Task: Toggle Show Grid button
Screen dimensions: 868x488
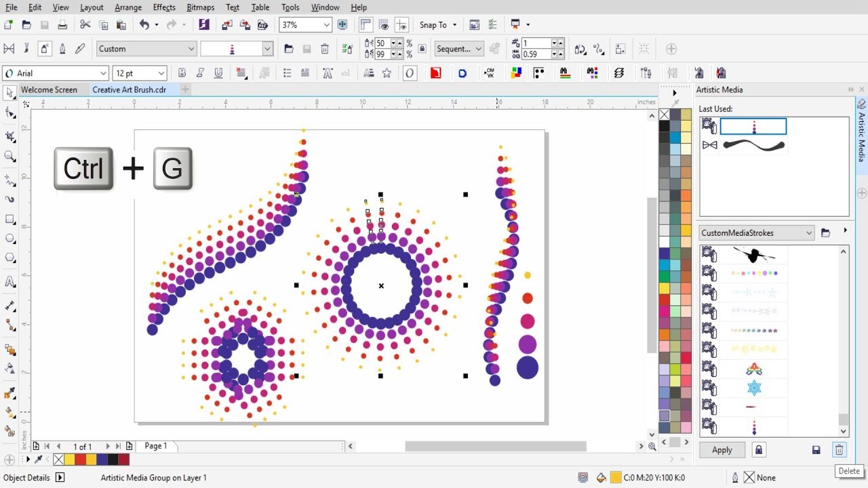Action: click(x=384, y=25)
